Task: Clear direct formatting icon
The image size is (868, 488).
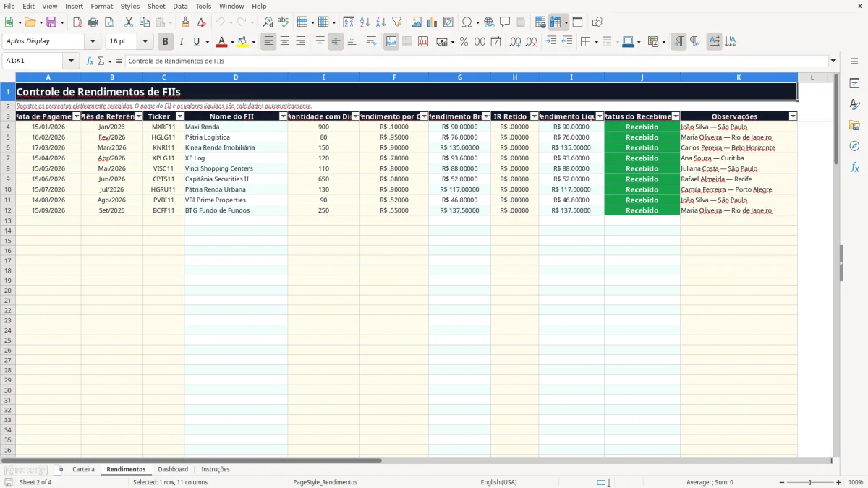Action: (x=201, y=22)
